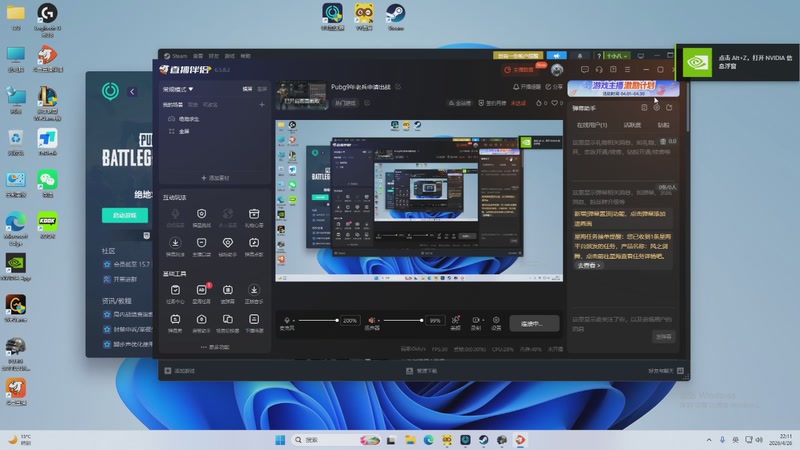Click microphone volume slider handle
This screenshot has width=800, height=450.
pyautogui.click(x=337, y=320)
